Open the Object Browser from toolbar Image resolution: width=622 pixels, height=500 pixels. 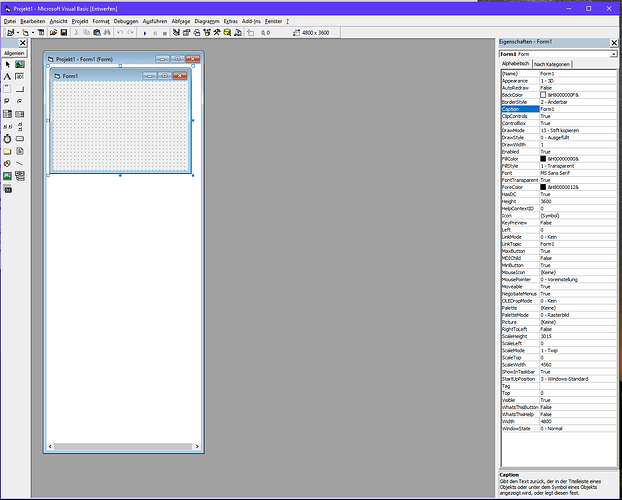[x=207, y=33]
